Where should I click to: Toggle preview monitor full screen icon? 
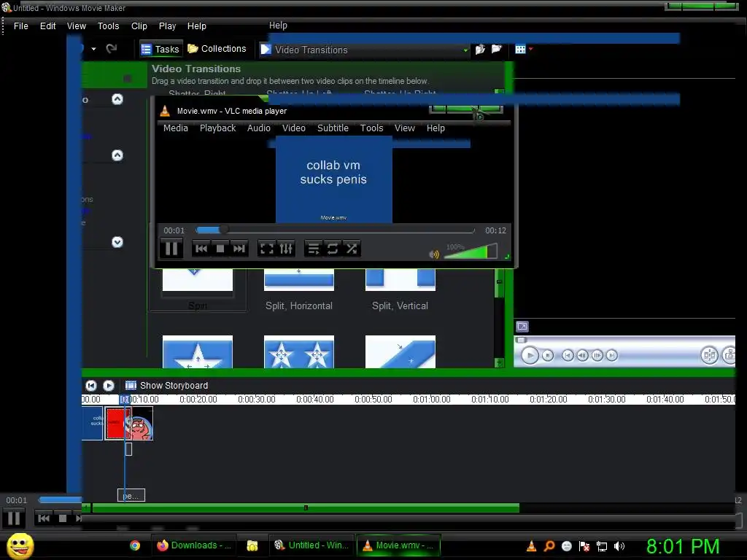tap(522, 327)
